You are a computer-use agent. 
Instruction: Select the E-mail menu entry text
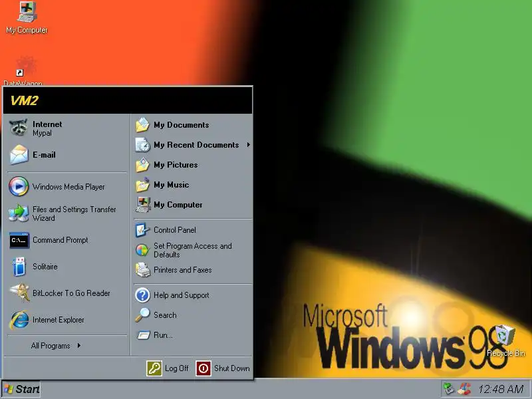point(44,155)
